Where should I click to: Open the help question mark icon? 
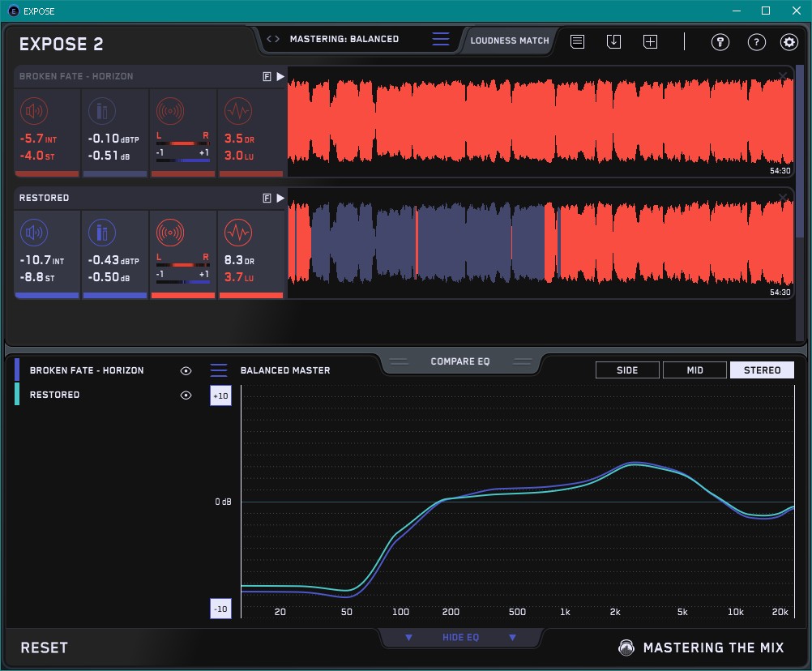coord(756,42)
